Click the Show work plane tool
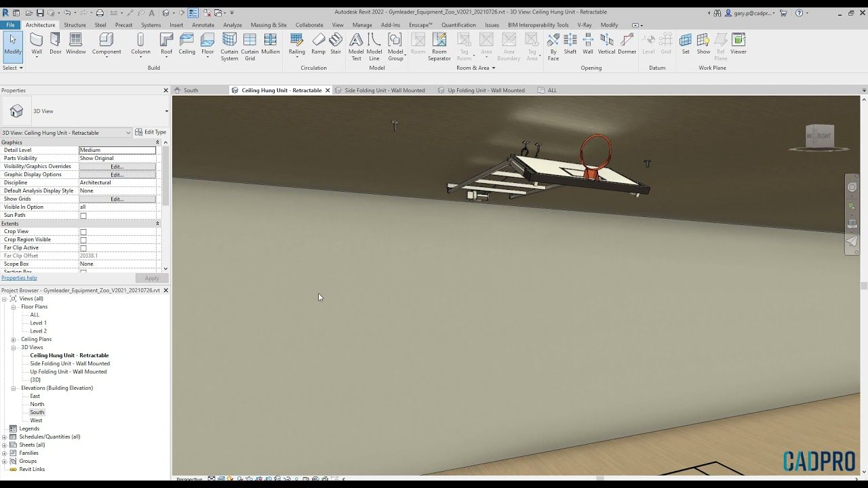This screenshot has width=868, height=488. (703, 44)
